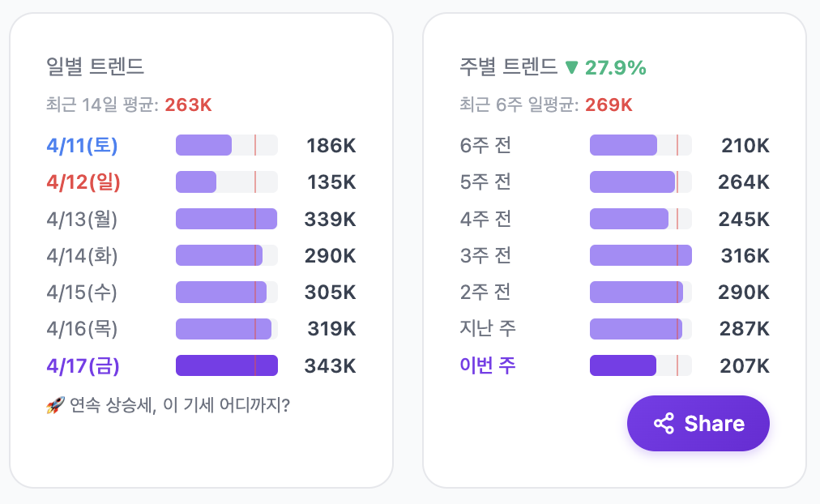The height and width of the screenshot is (504, 820).
Task: Click the Share button
Action: (698, 423)
